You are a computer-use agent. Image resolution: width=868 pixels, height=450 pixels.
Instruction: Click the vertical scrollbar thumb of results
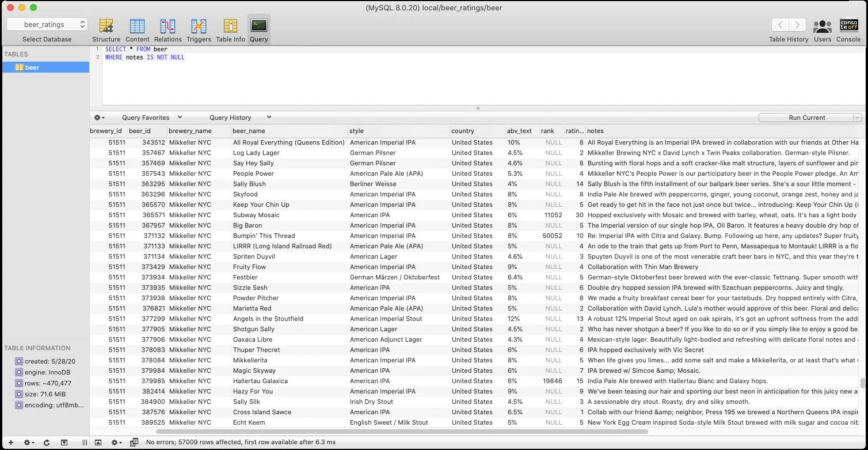[862, 383]
